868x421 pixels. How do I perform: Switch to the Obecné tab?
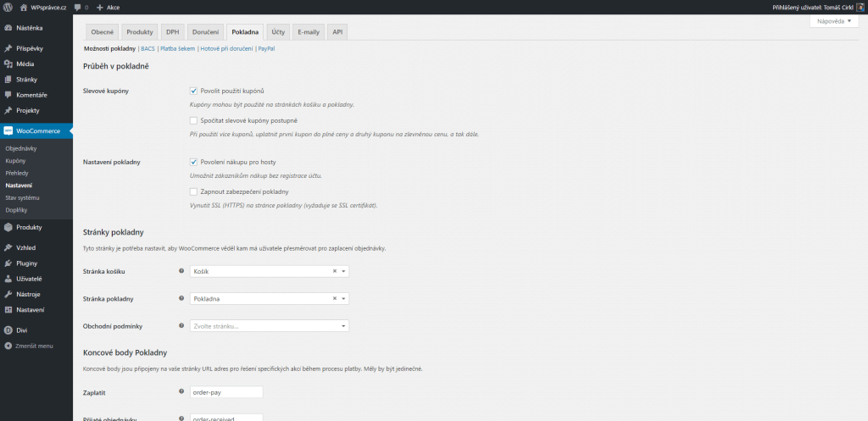(x=102, y=32)
